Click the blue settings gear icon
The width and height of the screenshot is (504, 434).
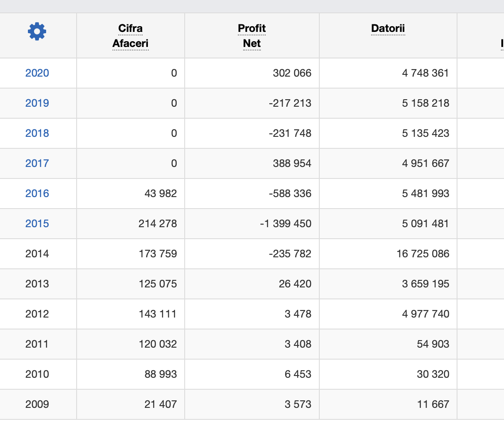click(x=37, y=31)
